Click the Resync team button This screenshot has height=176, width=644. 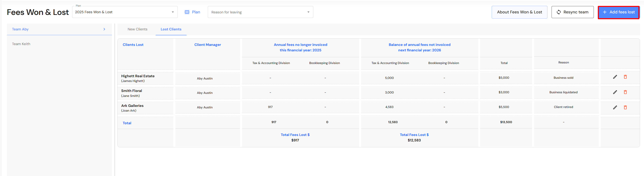572,12
